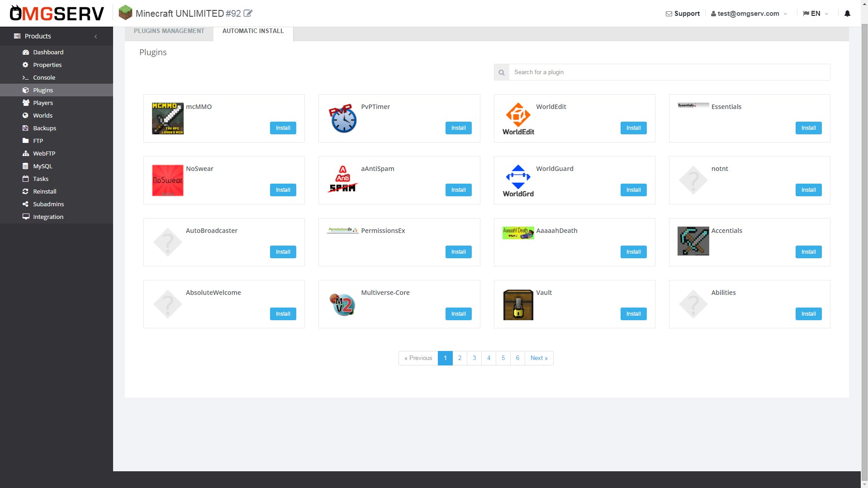Install the Abilities plugin
Viewport: 868px width, 488px height.
(808, 314)
